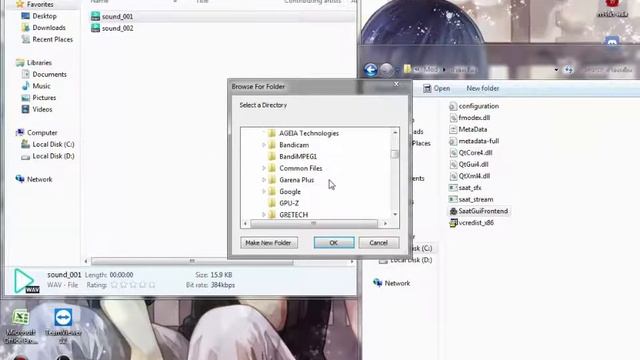Viewport: 640px width, 360px height.
Task: Select the Garena Plus folder
Action: [x=296, y=180]
